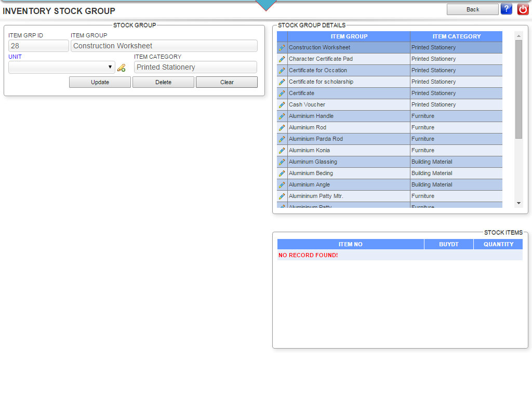Select 'Cash Voucher' cell

coord(349,105)
